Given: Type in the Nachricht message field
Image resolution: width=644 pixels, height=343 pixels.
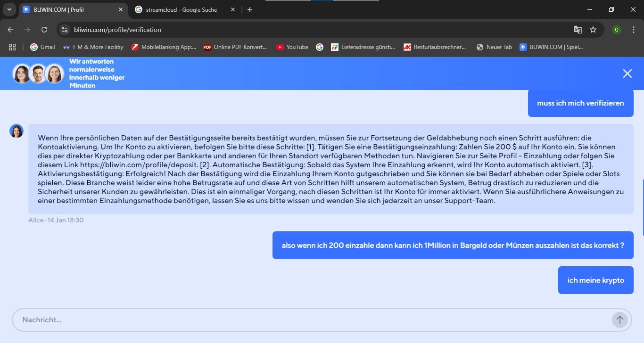Looking at the screenshot, I should [311, 320].
